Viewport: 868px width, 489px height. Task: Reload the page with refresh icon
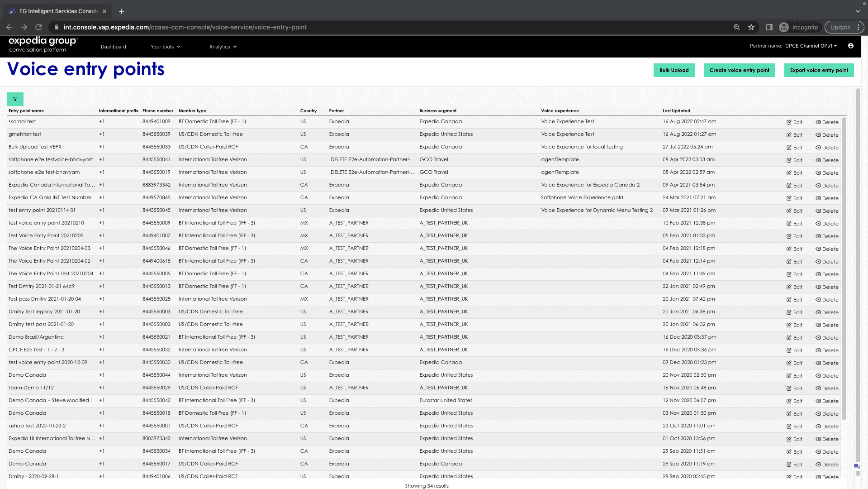click(x=38, y=27)
